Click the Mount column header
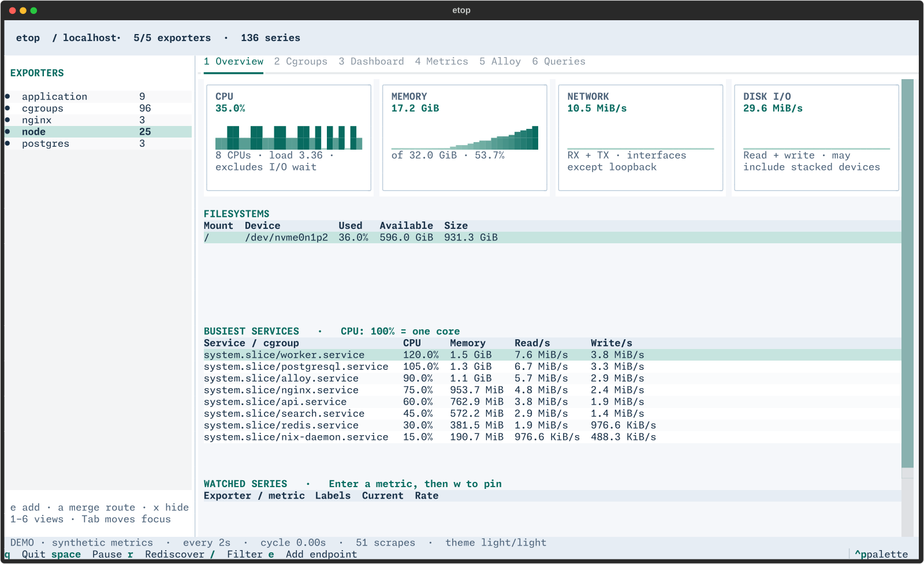This screenshot has height=564, width=924. click(x=218, y=226)
